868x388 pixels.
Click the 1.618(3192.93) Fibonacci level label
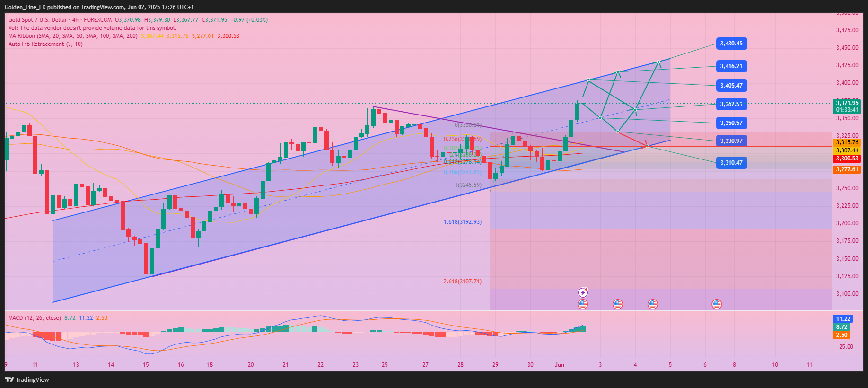point(463,222)
